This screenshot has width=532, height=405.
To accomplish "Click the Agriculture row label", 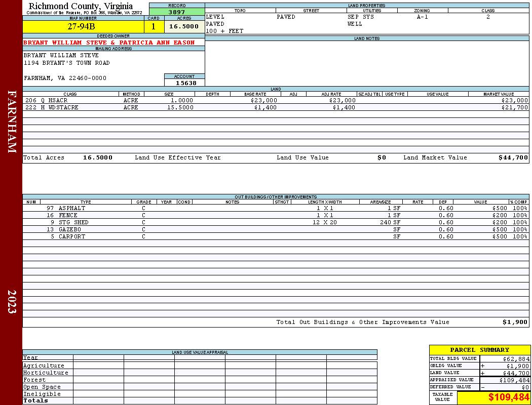I will click(x=44, y=366).
